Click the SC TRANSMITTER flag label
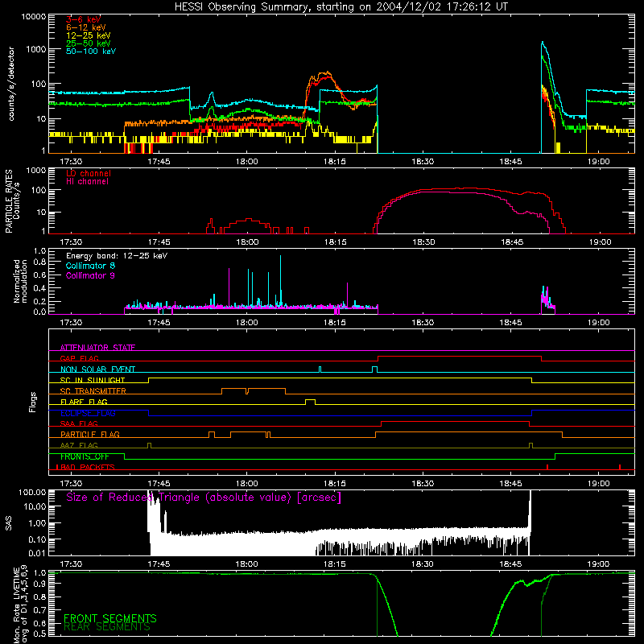Image resolution: width=644 pixels, height=644 pixels. [93, 390]
